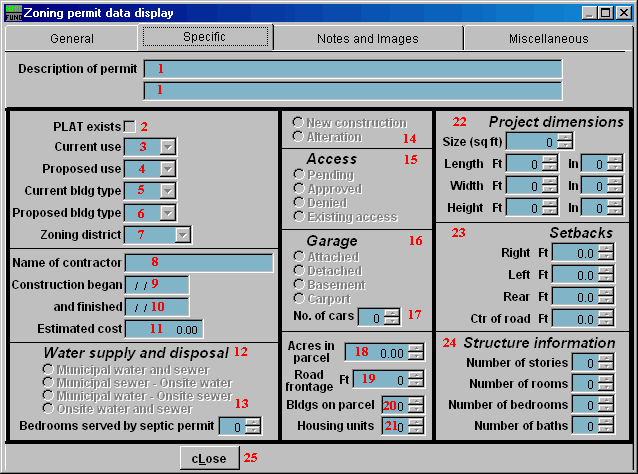Open the Current bldg type dropdown

(x=168, y=191)
